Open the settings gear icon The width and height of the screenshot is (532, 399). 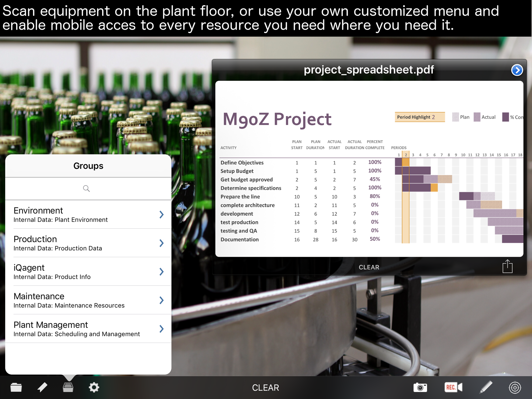click(94, 387)
